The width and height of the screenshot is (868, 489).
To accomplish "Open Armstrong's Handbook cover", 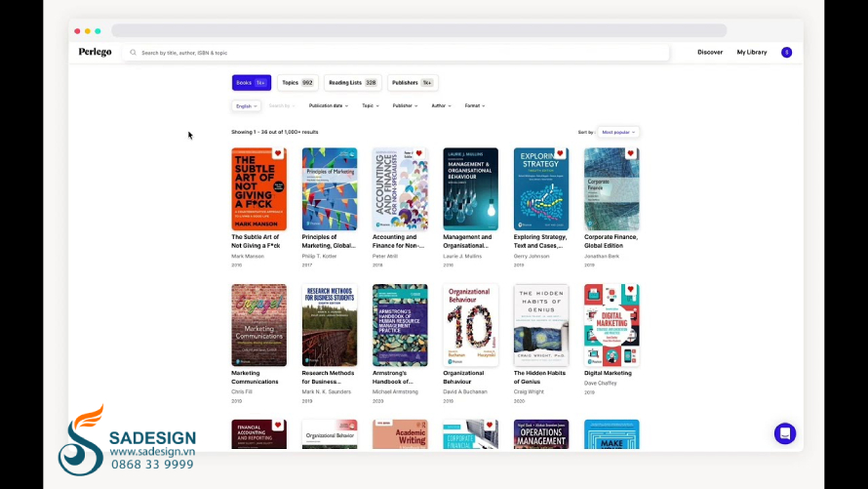I will 400,325.
